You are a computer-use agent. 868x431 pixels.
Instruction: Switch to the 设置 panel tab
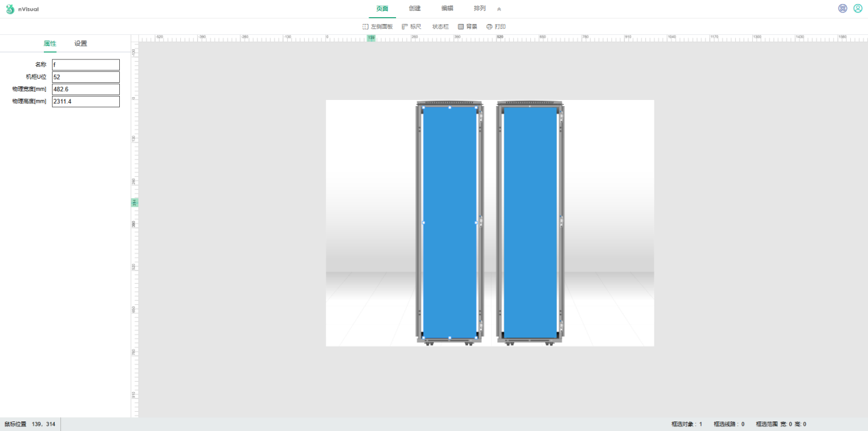pos(81,43)
